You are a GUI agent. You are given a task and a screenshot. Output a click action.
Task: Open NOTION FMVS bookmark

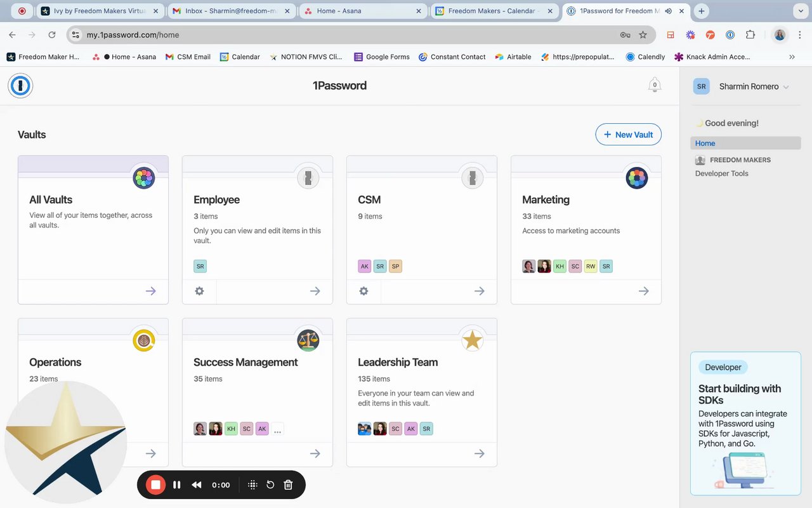pyautogui.click(x=306, y=57)
